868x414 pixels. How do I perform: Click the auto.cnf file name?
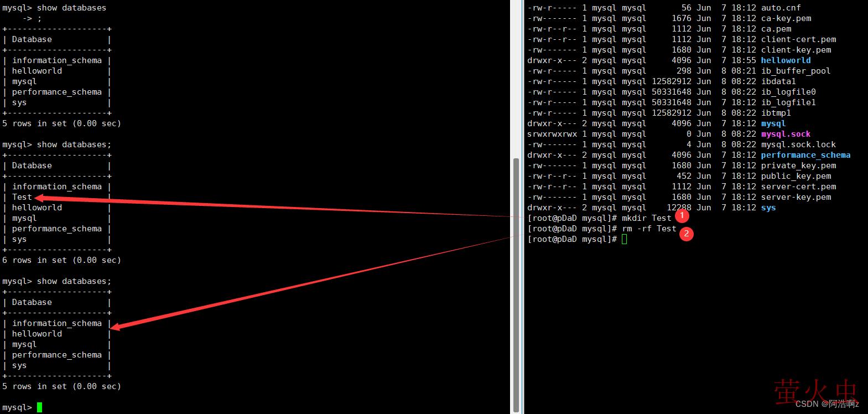[781, 8]
